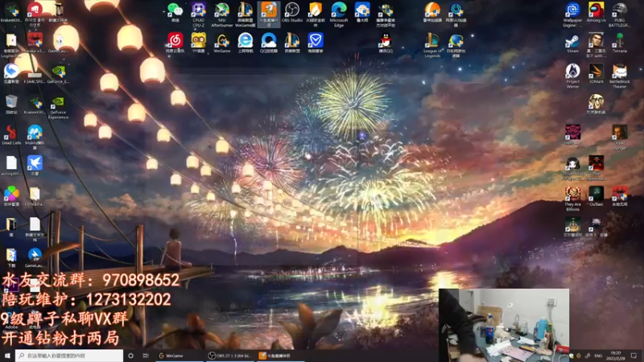The height and width of the screenshot is (362, 644).
Task: Open the NetEase Cloud Music icon
Action: pos(175,43)
